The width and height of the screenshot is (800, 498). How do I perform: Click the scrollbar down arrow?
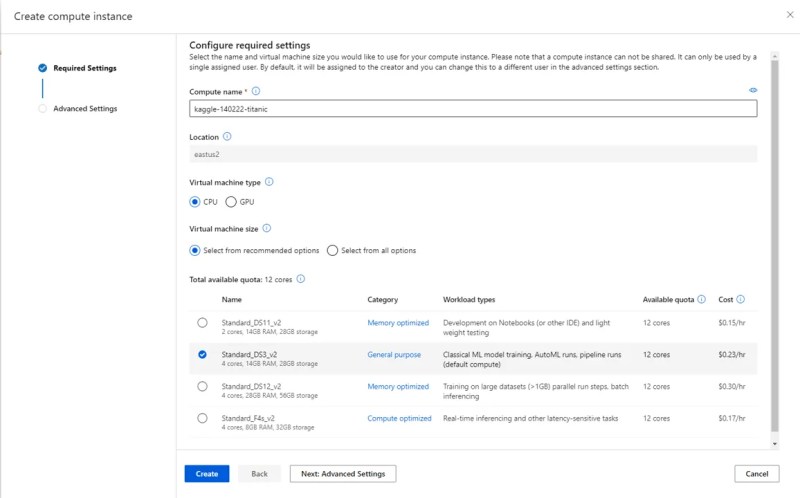pyautogui.click(x=774, y=444)
